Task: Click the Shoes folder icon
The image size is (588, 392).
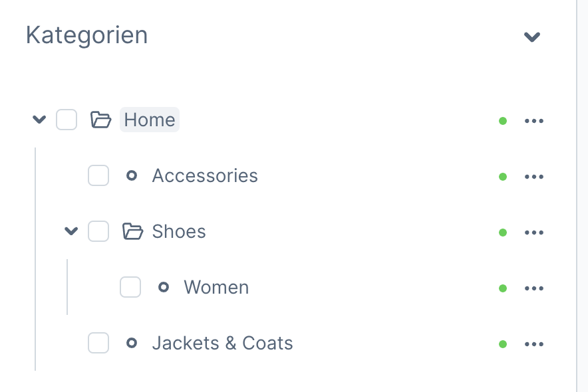Action: pos(133,232)
